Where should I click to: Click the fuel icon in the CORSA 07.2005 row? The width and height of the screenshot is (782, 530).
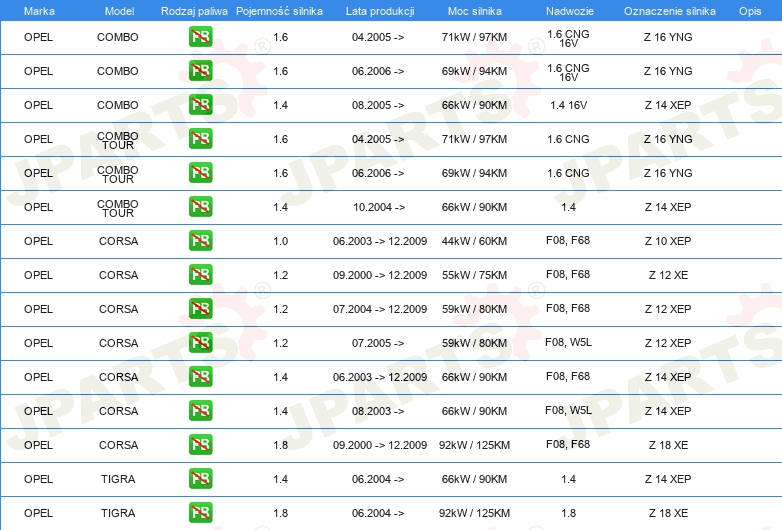[x=200, y=343]
